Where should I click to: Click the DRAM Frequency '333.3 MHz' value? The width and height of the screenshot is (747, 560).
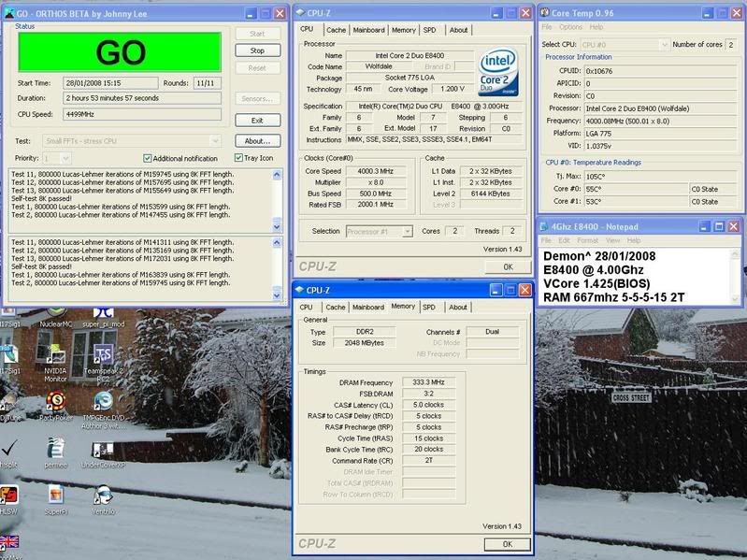point(428,382)
